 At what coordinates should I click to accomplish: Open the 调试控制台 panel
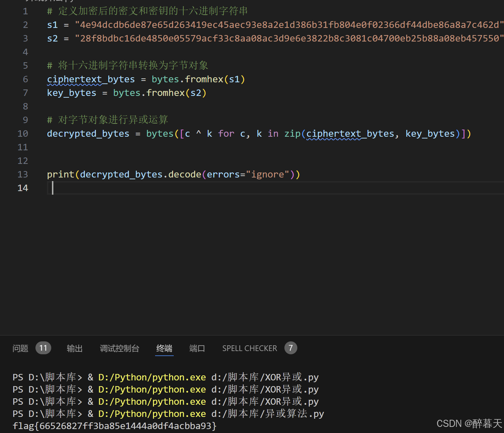pos(119,348)
